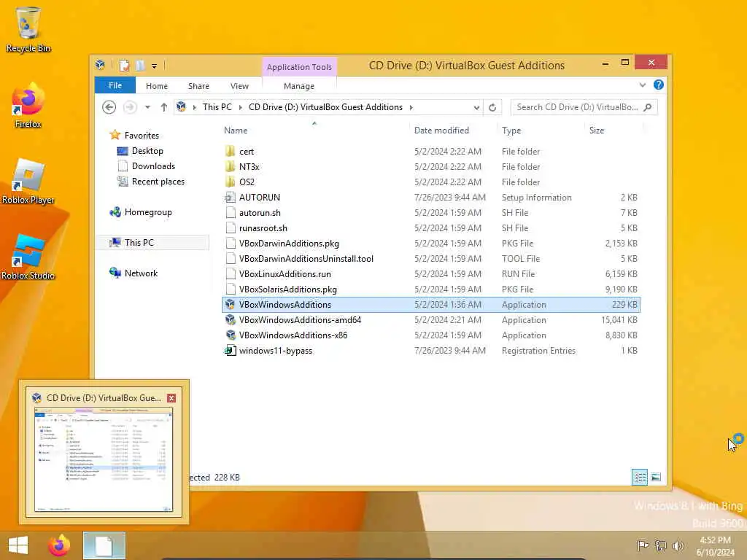Switch to Details view in status bar
This screenshot has width=747, height=560.
pyautogui.click(x=640, y=477)
